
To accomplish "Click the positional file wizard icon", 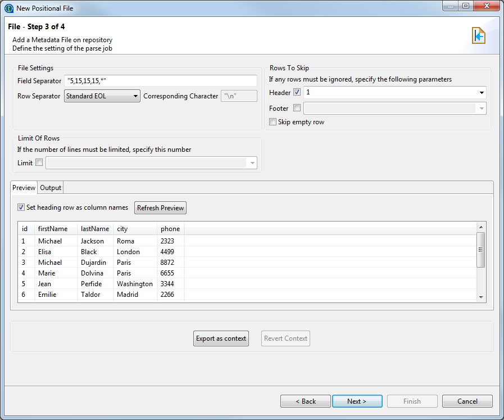I will click(x=478, y=36).
